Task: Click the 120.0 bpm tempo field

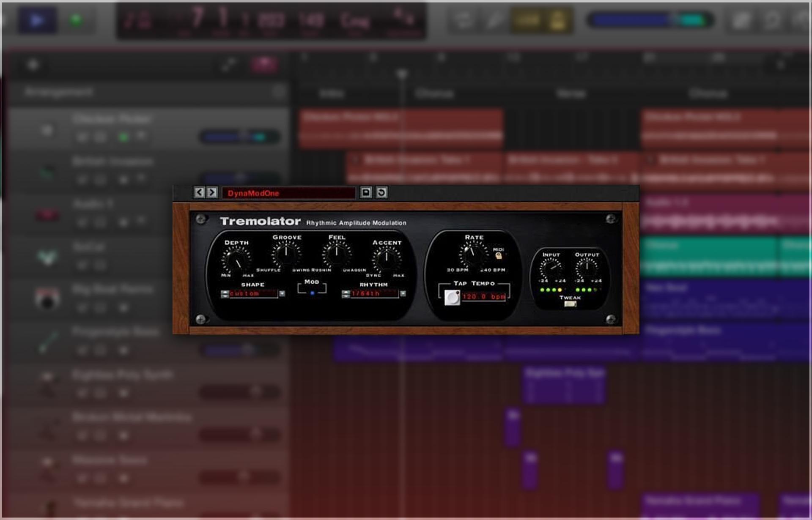Action: click(484, 297)
